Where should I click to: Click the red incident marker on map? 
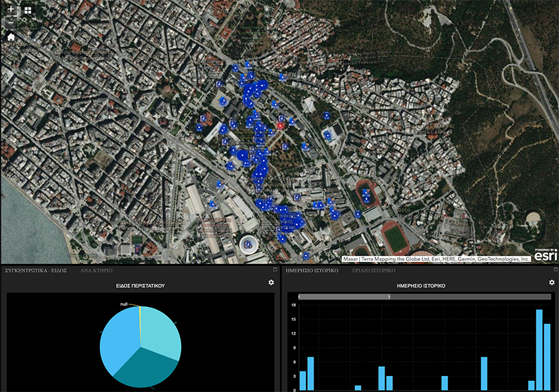click(280, 126)
